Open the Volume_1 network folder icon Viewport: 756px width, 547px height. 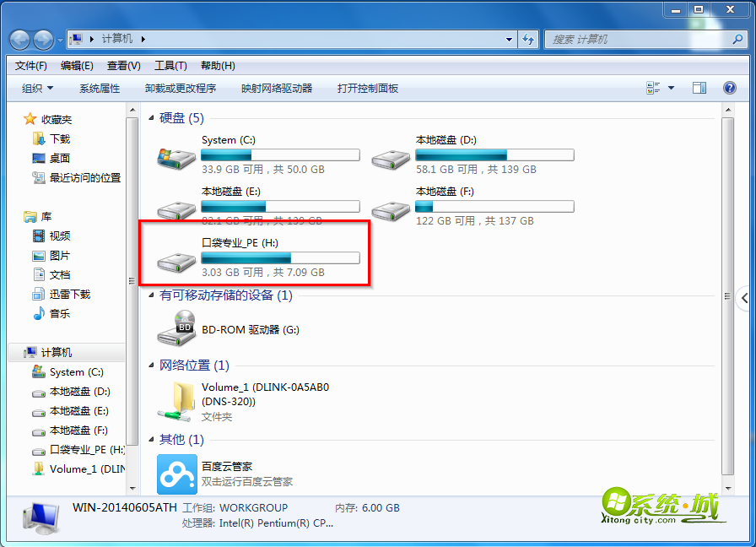(176, 401)
